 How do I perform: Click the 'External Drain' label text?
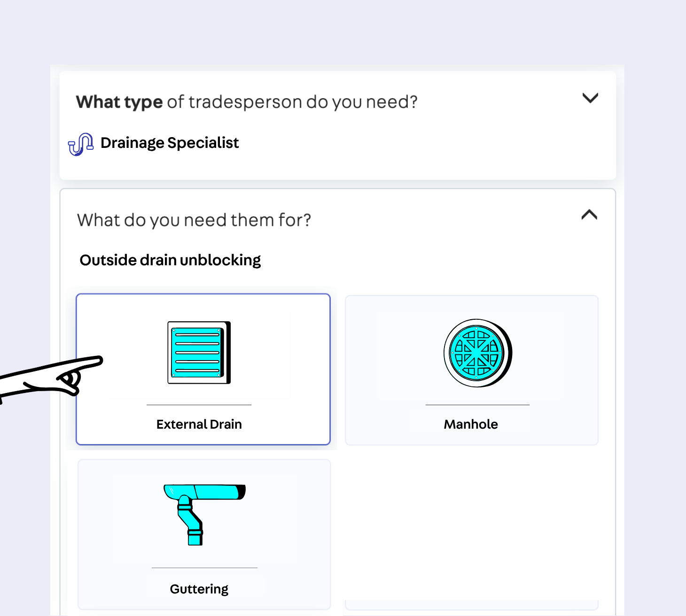click(199, 424)
